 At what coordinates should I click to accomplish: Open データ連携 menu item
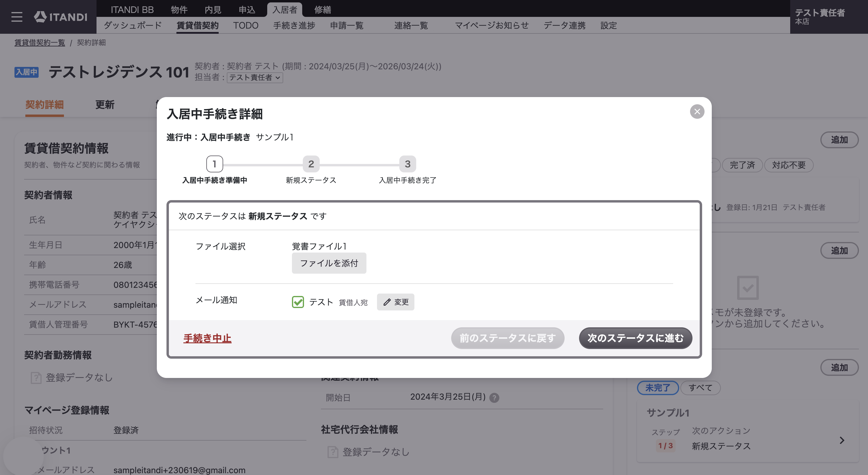click(x=564, y=26)
